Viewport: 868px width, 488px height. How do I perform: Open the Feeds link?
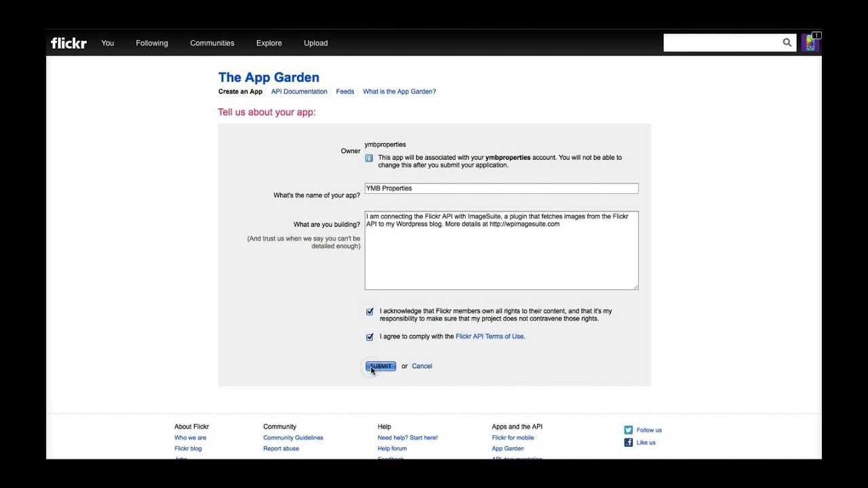click(x=345, y=91)
